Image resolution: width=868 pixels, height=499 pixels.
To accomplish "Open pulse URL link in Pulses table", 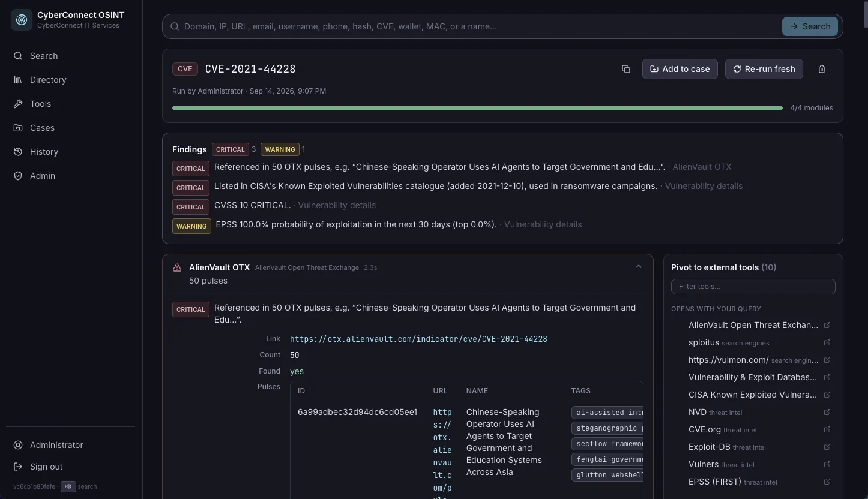I will 442,453.
